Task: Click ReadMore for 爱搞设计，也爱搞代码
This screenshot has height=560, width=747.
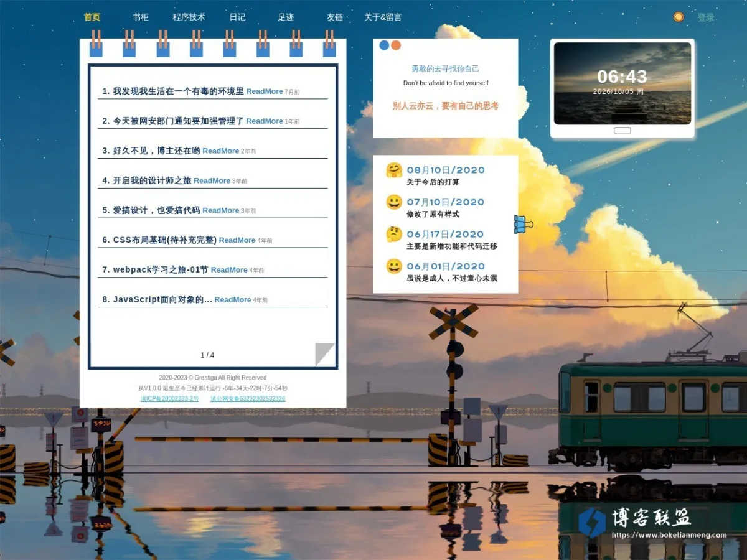Action: click(221, 211)
